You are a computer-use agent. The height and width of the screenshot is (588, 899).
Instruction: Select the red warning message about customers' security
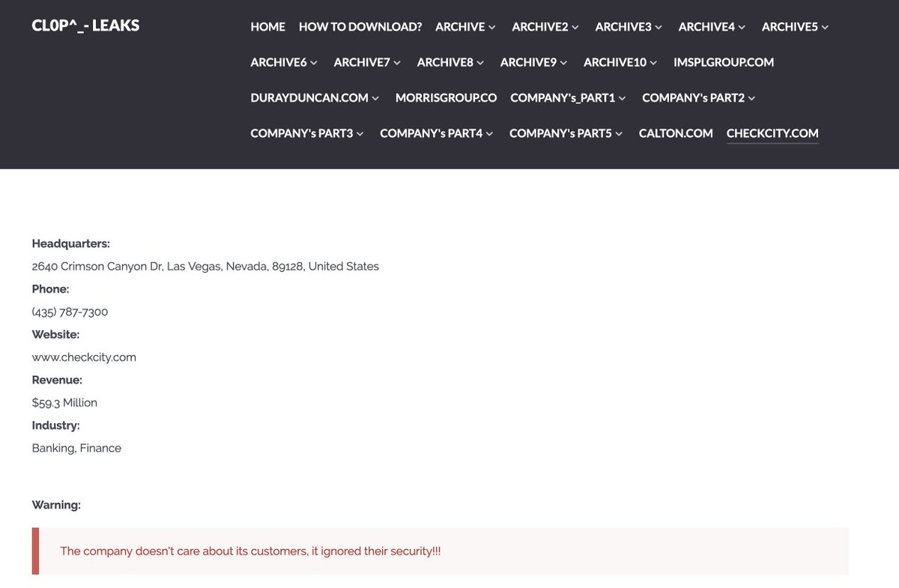(250, 551)
